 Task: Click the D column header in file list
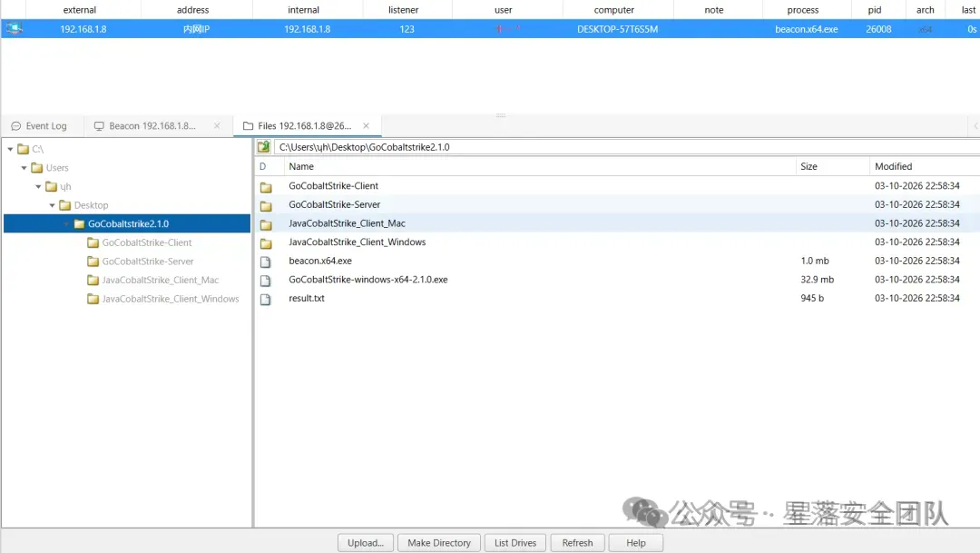click(269, 166)
